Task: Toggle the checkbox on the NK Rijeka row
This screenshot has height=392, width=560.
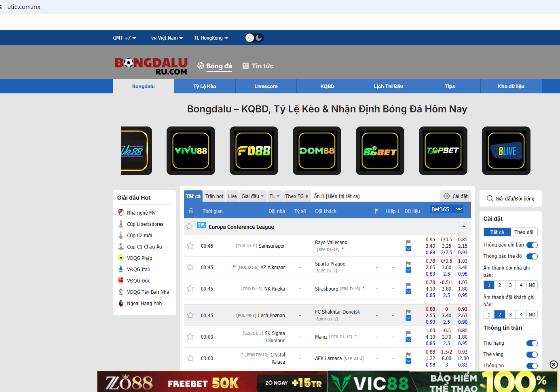Action: pos(408,292)
